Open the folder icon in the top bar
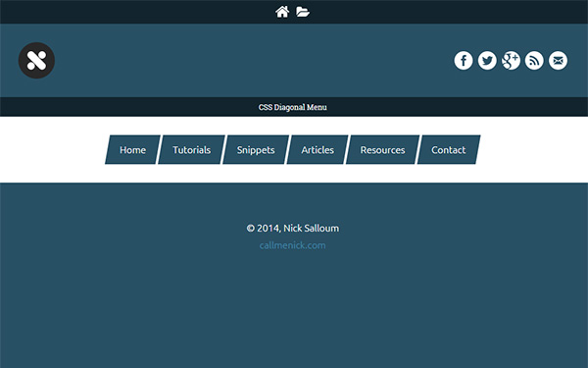 pyautogui.click(x=303, y=12)
